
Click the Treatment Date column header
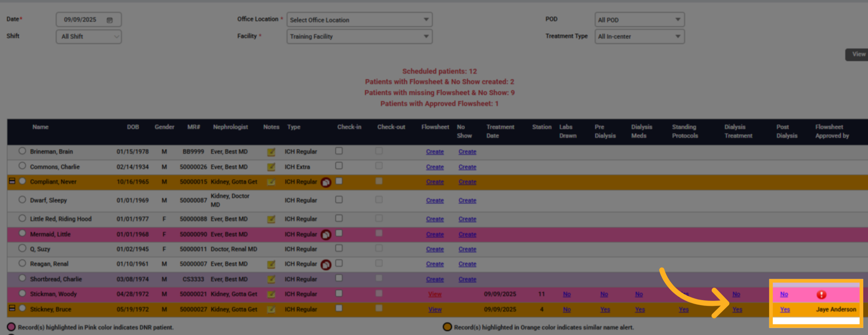click(x=500, y=131)
